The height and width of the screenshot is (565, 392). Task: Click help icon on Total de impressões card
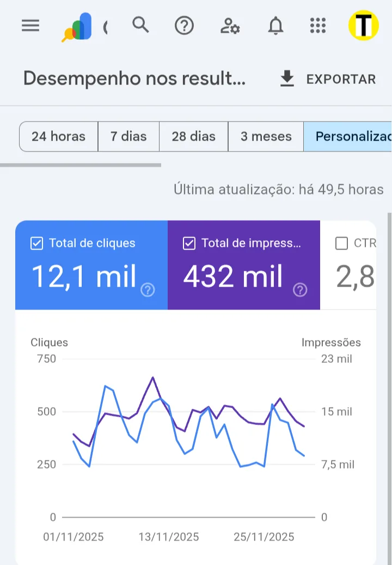pos(300,290)
